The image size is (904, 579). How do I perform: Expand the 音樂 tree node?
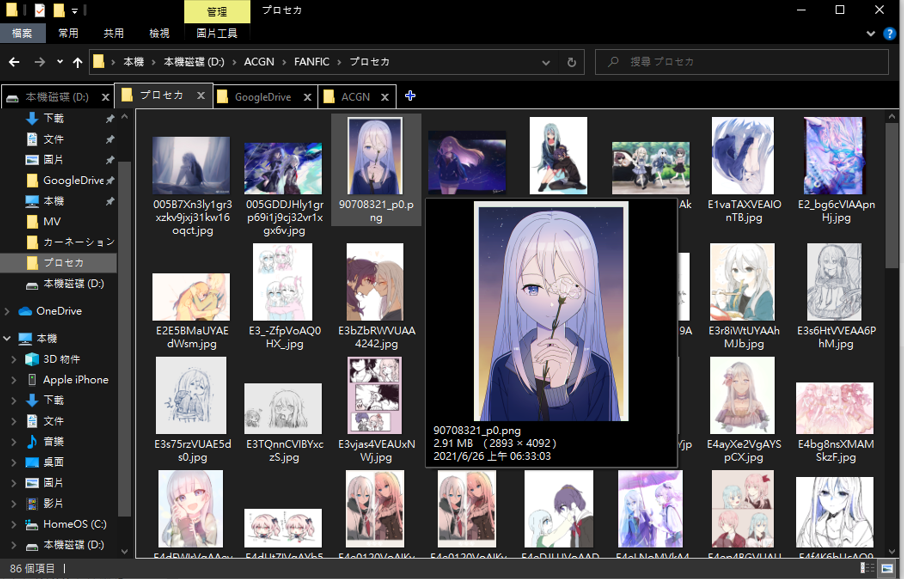(14, 442)
